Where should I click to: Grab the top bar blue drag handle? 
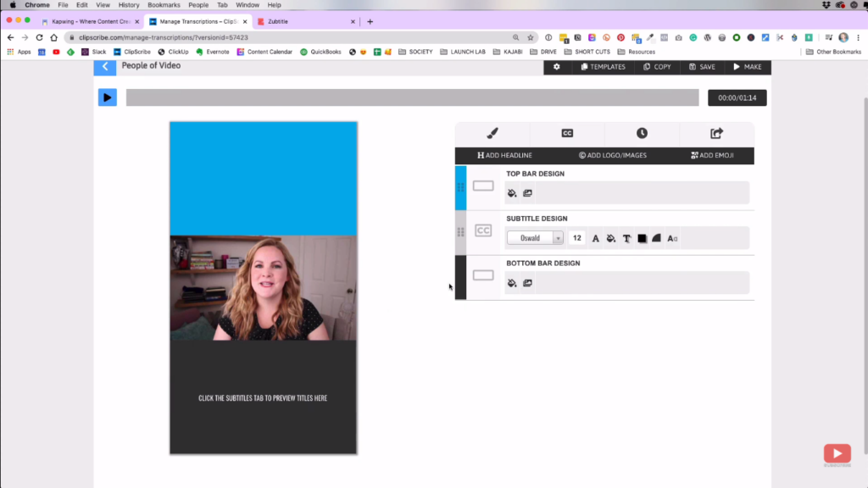(x=460, y=187)
